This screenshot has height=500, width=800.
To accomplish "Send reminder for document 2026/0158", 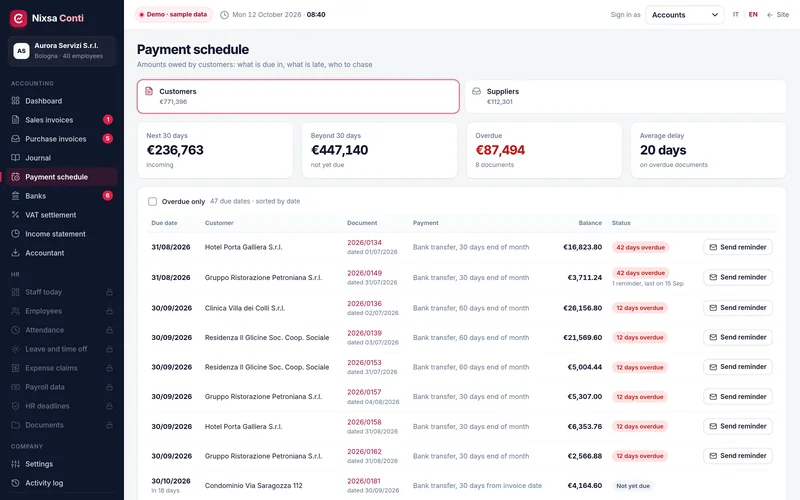I will point(738,426).
